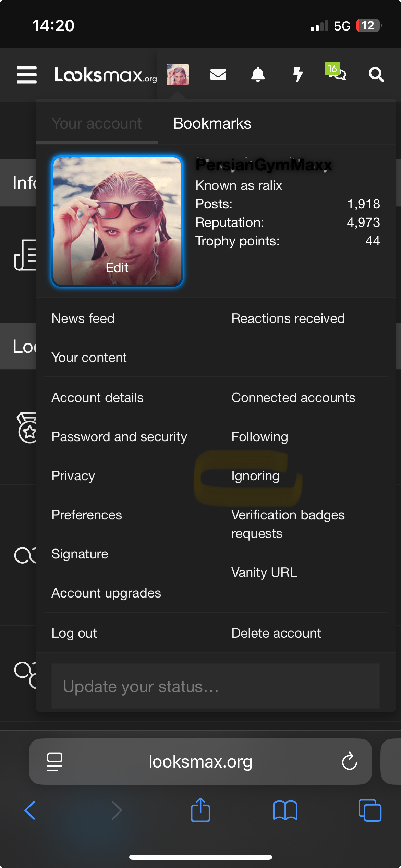Go back with Safari back arrow
401x868 pixels.
tap(30, 810)
